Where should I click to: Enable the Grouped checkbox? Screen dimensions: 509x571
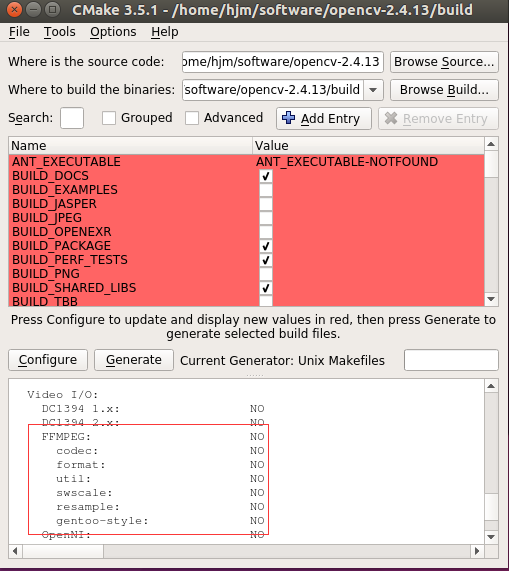click(108, 118)
